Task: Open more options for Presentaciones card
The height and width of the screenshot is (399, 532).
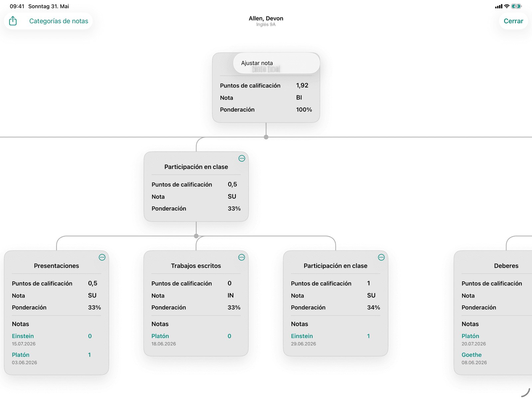Action: [x=102, y=257]
